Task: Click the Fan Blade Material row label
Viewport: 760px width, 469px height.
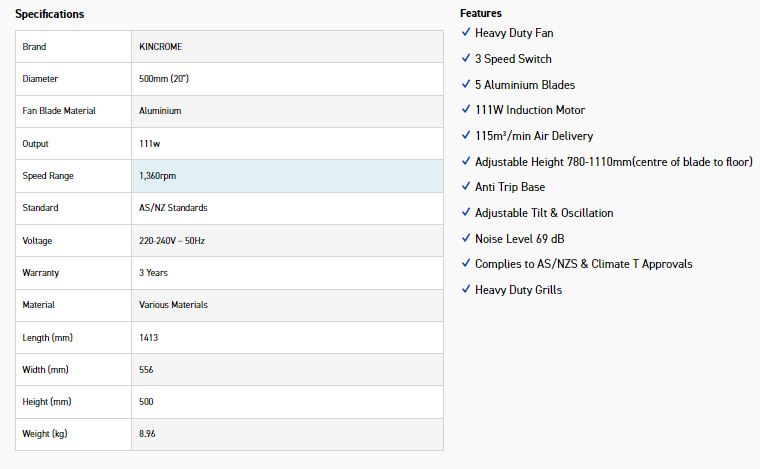Action: (x=59, y=111)
